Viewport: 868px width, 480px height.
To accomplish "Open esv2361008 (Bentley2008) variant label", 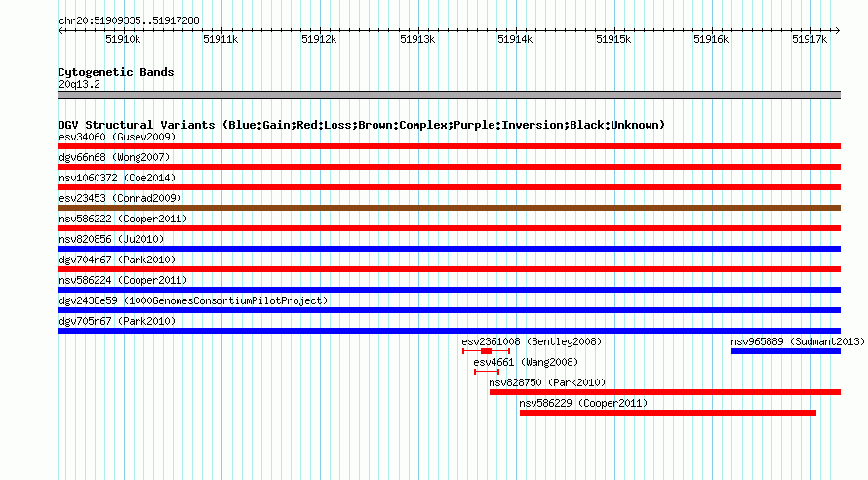I will [532, 341].
